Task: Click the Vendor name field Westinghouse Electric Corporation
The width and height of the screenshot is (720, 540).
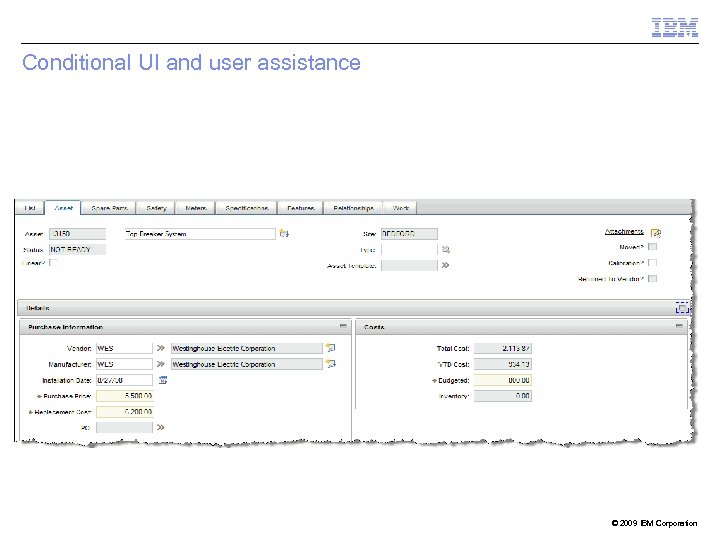Action: [247, 349]
